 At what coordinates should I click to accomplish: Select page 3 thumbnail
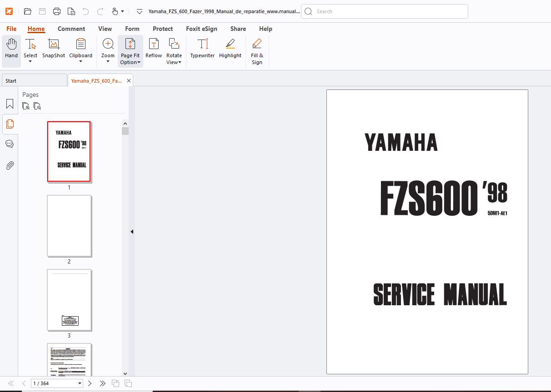pos(69,300)
